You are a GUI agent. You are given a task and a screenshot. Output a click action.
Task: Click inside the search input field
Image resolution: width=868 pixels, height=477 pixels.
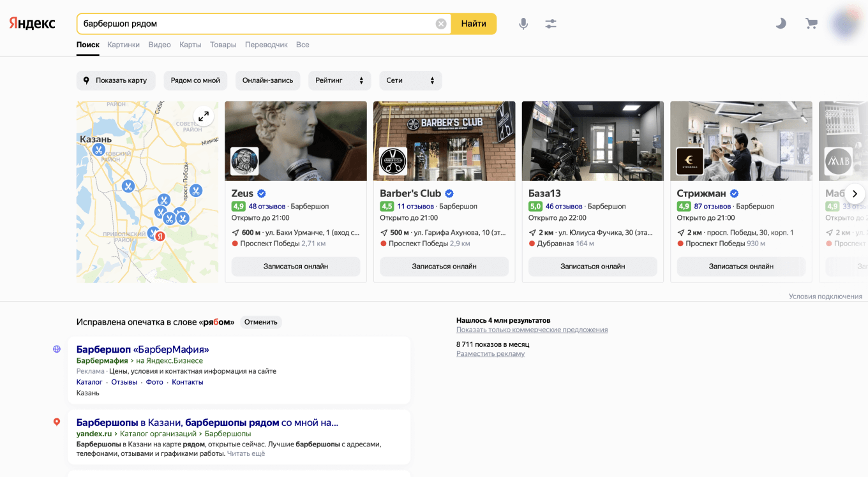(x=255, y=24)
